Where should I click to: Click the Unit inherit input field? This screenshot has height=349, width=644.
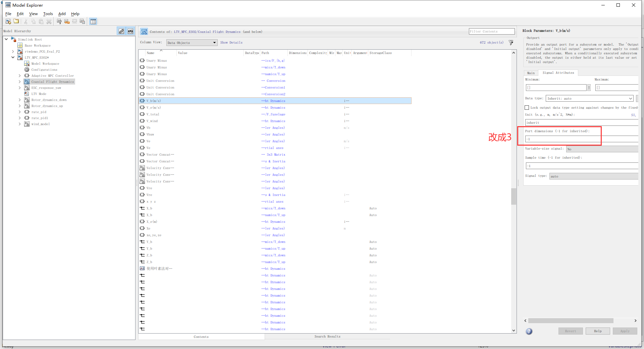coord(582,122)
